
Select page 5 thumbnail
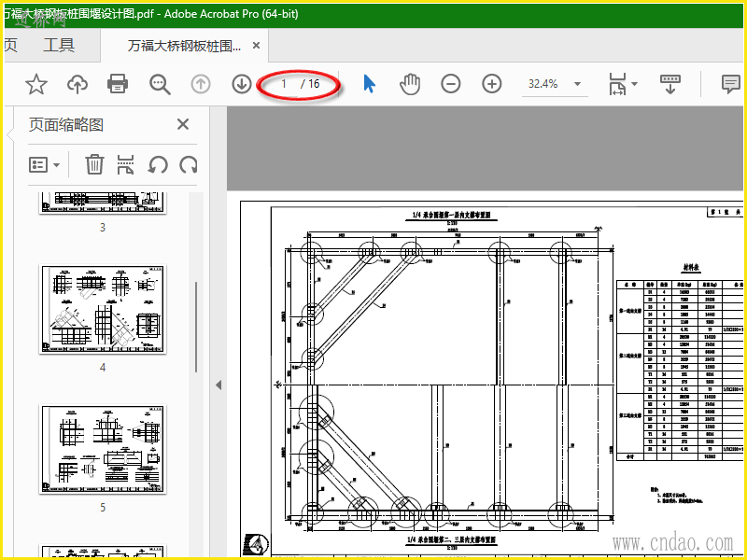[x=103, y=449]
